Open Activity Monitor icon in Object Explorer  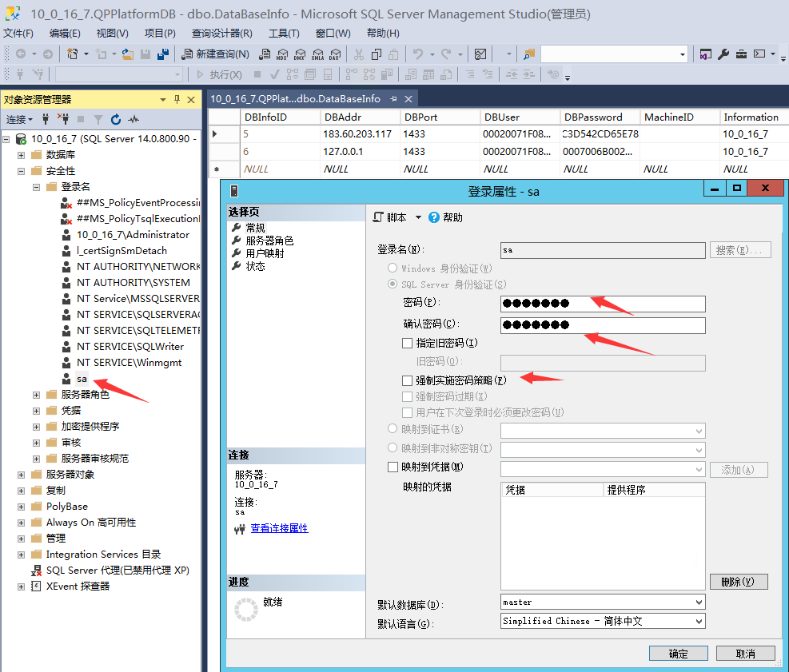133,120
